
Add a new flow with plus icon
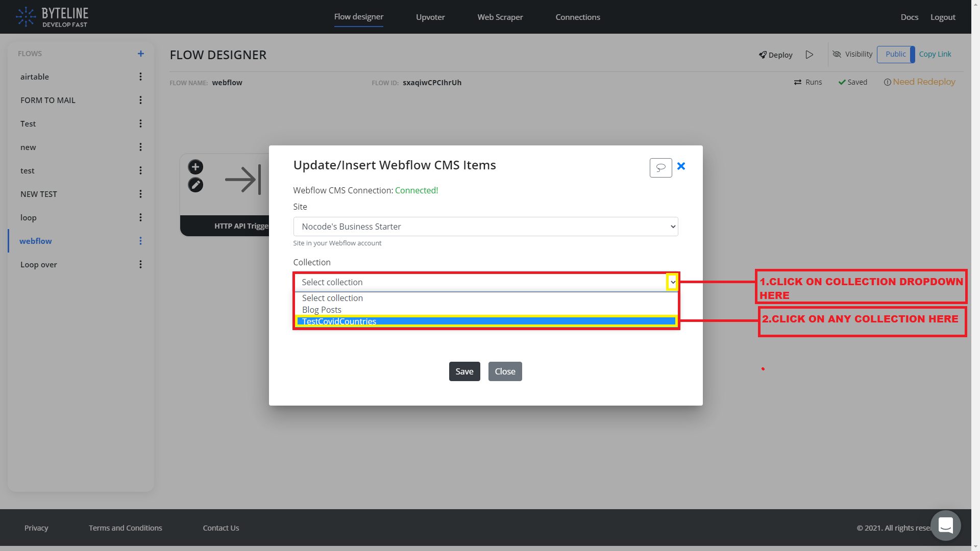(141, 54)
